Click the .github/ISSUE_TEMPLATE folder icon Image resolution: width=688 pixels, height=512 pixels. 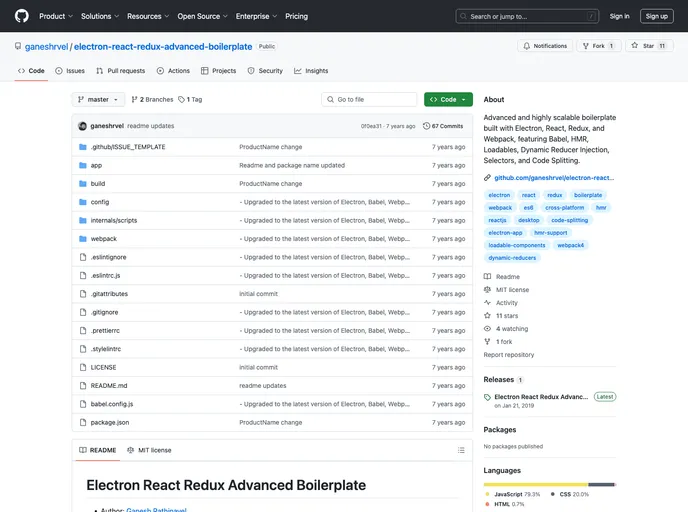pos(82,147)
